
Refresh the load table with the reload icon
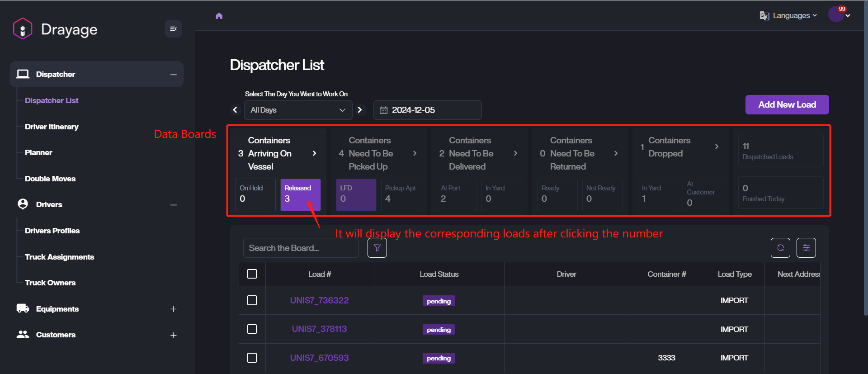(780, 248)
